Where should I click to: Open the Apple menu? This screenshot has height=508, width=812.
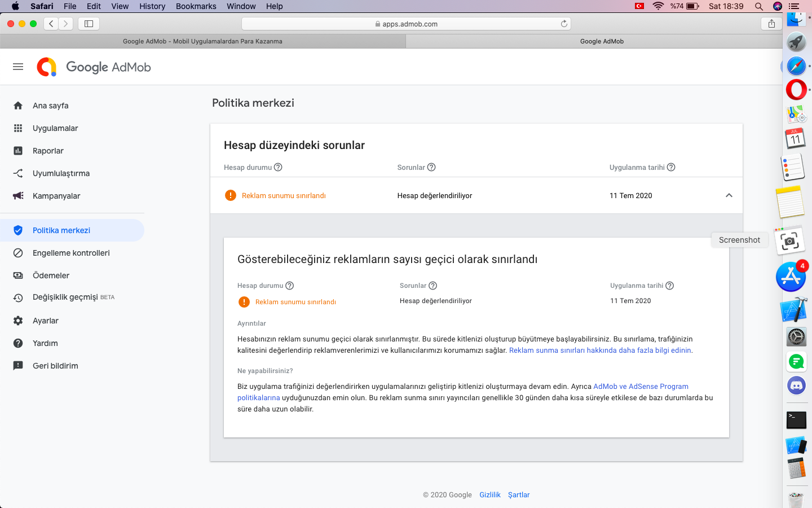[15, 6]
